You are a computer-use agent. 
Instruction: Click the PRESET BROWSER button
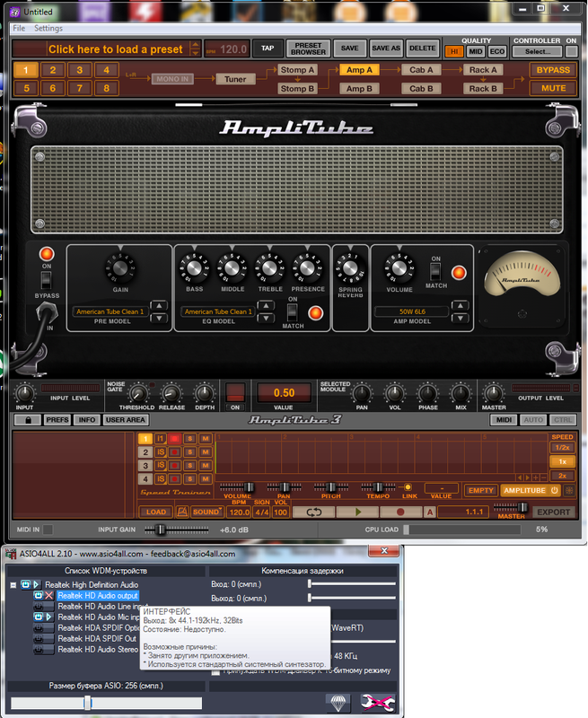pyautogui.click(x=308, y=48)
